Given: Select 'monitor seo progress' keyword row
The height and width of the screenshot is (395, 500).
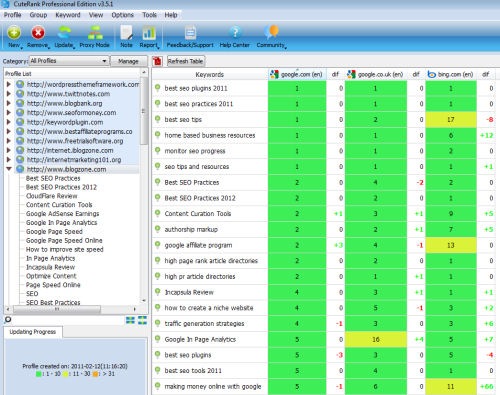Looking at the screenshot, I should coord(195,151).
